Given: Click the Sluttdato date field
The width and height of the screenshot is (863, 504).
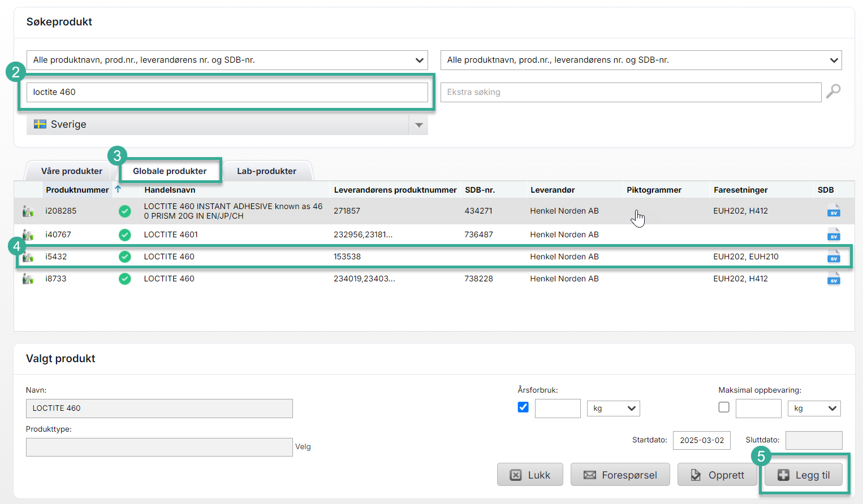Looking at the screenshot, I should (814, 440).
